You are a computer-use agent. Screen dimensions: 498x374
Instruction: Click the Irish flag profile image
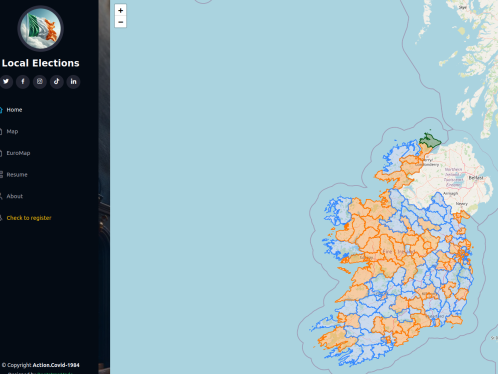tap(40, 29)
